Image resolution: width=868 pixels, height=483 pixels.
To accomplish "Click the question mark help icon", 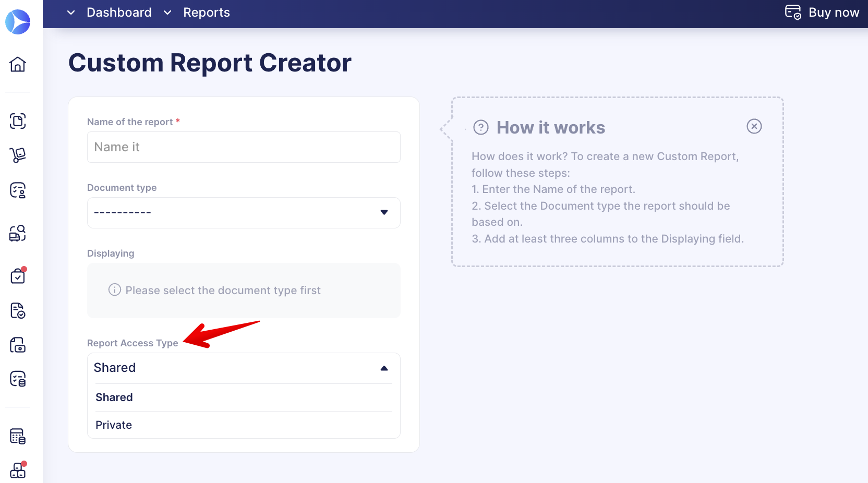I will point(481,127).
